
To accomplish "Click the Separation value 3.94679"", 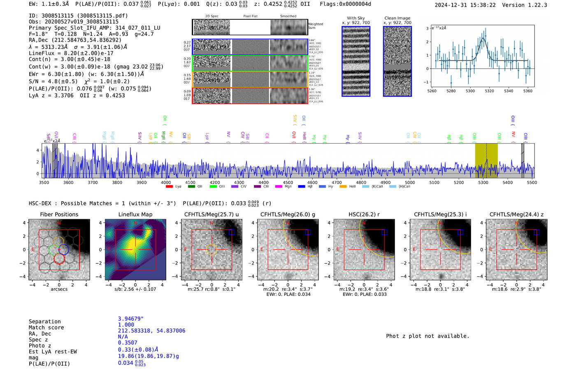I will click(x=131, y=319).
